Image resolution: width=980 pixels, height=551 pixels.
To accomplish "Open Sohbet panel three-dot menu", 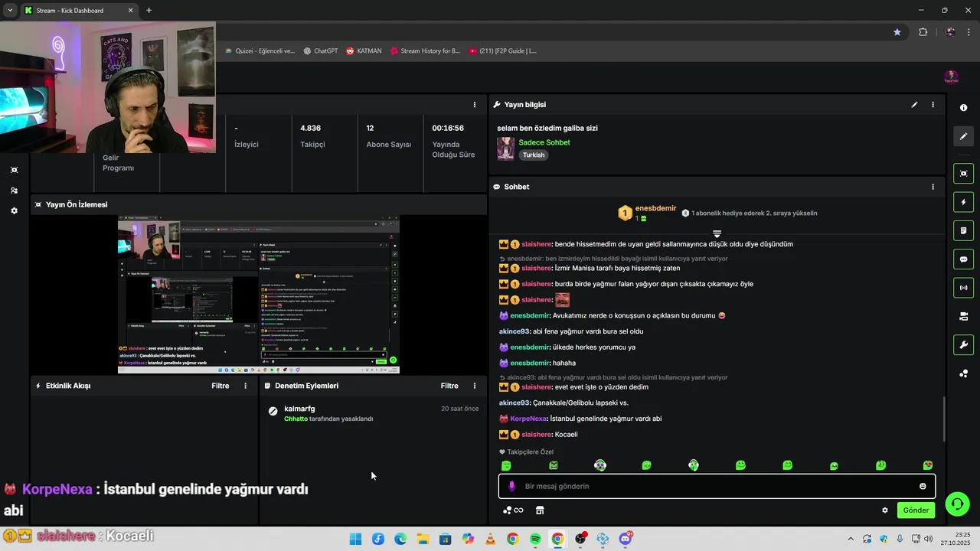I will 933,187.
